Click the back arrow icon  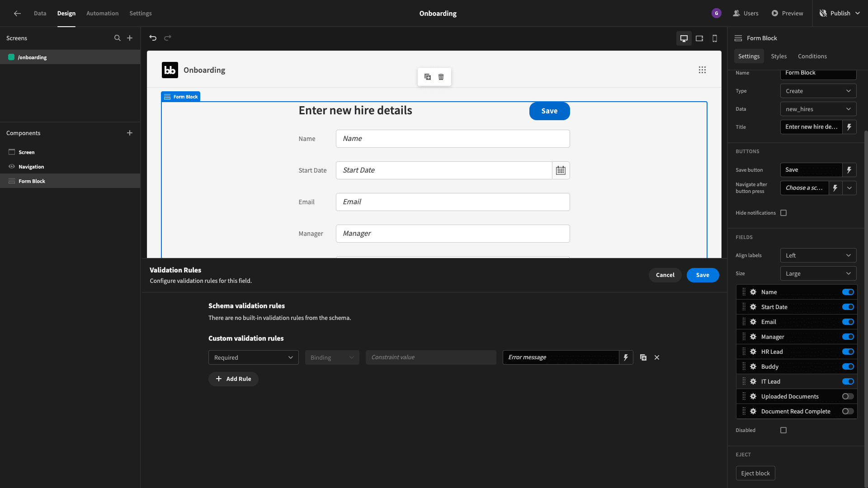(x=17, y=14)
